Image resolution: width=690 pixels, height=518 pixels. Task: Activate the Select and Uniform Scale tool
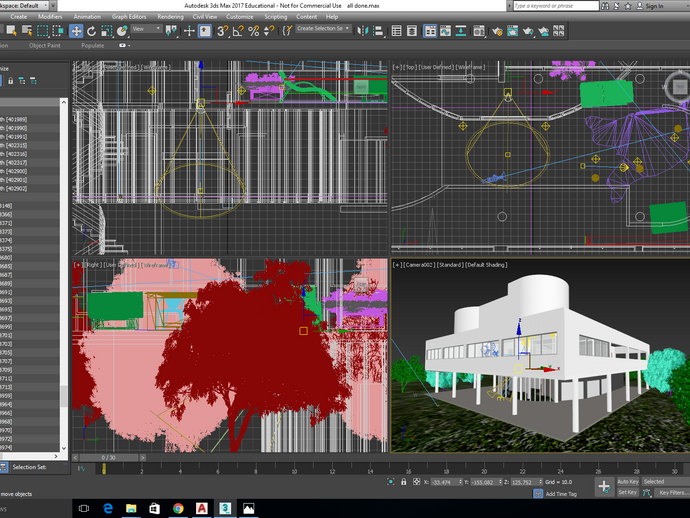(x=106, y=30)
